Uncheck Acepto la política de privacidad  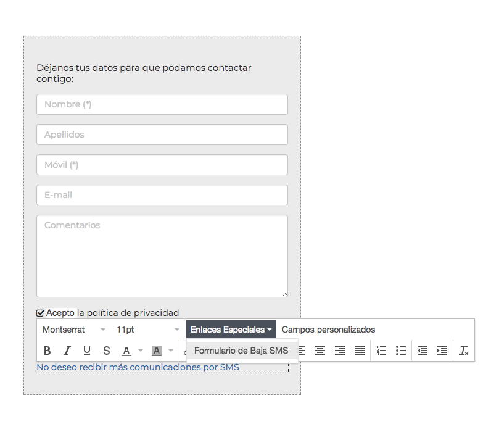click(x=40, y=313)
